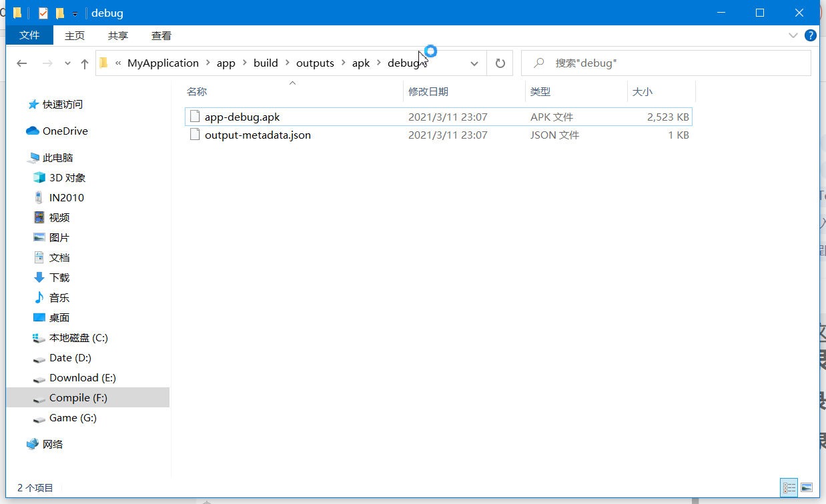Open quick access toolbar customize dropdown
The height and width of the screenshot is (504, 826).
pyautogui.click(x=75, y=13)
